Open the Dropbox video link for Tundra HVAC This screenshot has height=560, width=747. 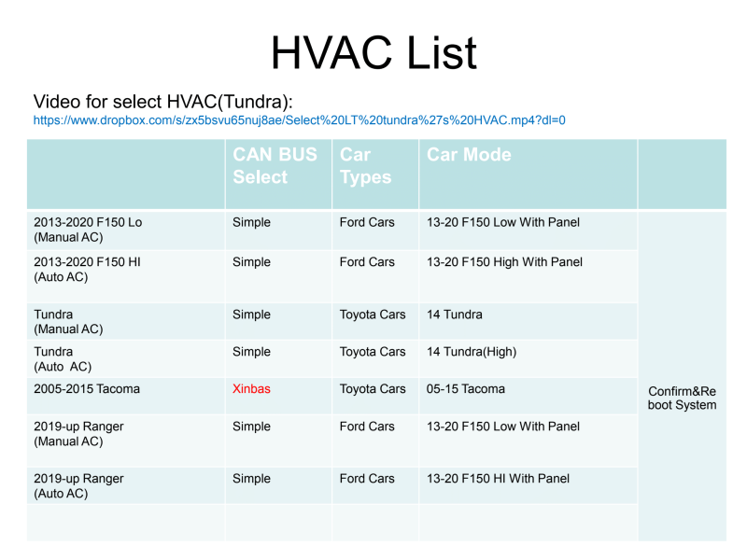pyautogui.click(x=299, y=120)
